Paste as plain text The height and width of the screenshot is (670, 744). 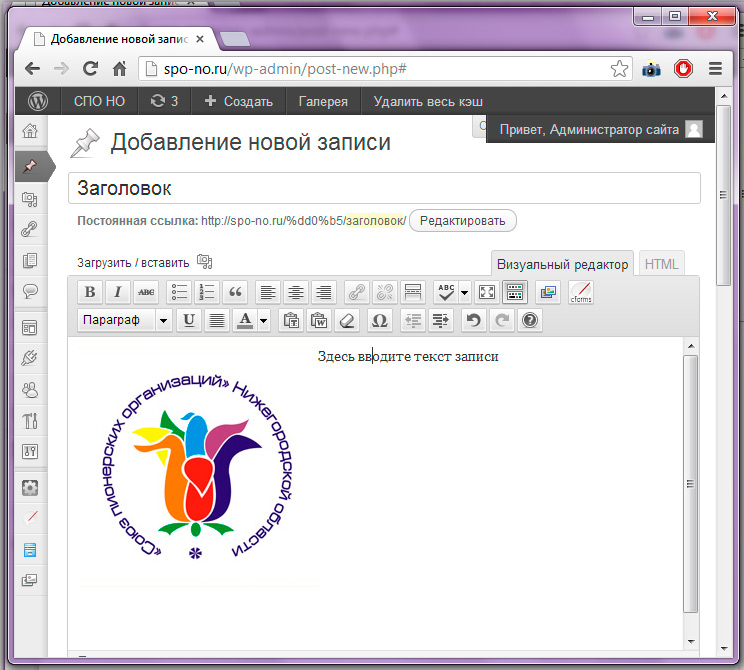291,320
